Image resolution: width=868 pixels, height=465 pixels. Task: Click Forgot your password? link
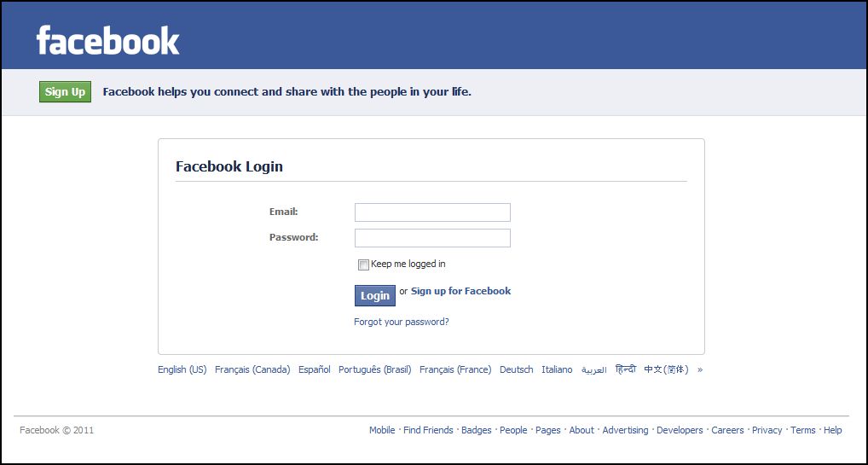402,322
